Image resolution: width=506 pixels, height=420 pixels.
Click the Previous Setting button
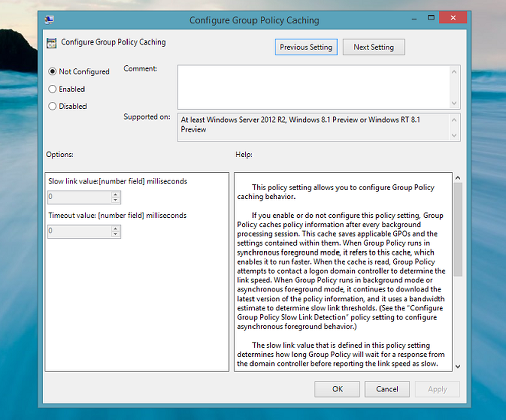click(306, 47)
